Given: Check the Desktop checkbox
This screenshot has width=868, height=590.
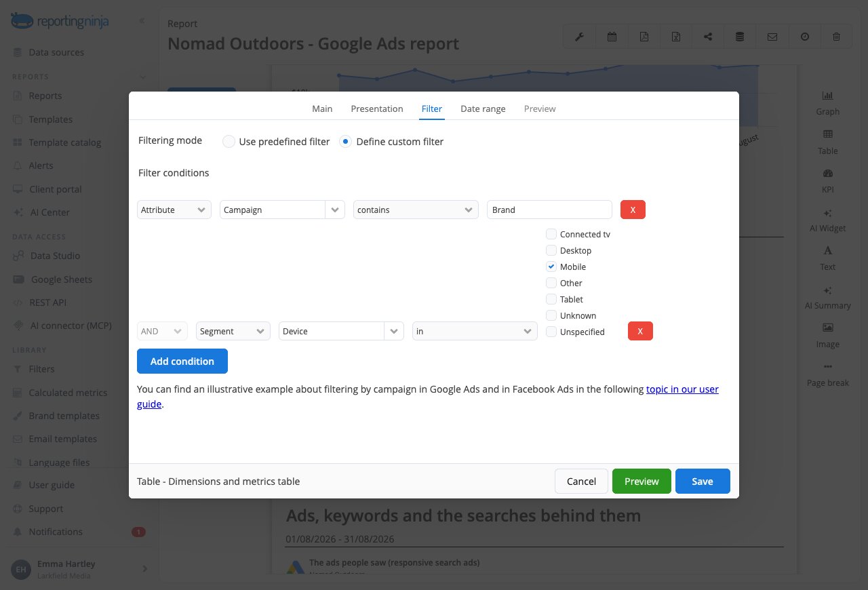Looking at the screenshot, I should 551,250.
